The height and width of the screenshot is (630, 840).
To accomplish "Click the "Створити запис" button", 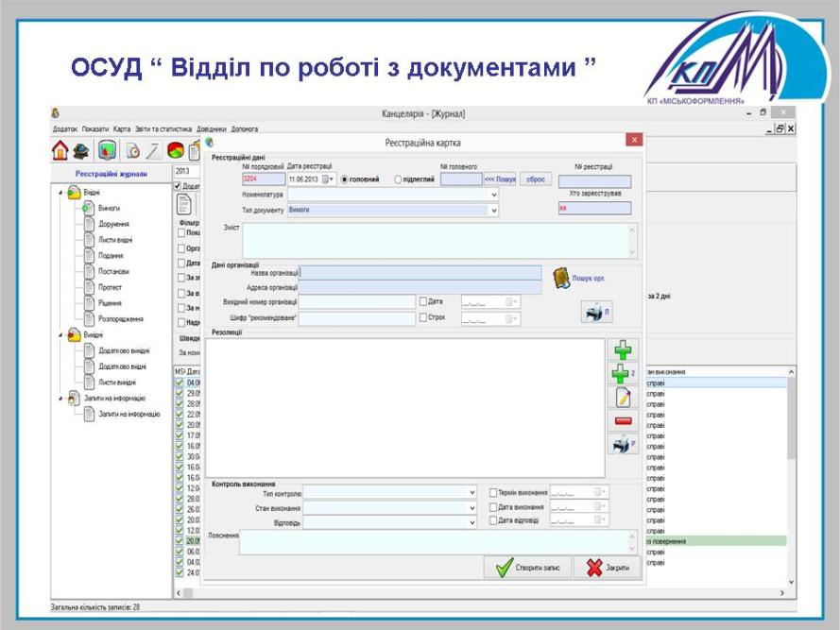I will (x=525, y=568).
